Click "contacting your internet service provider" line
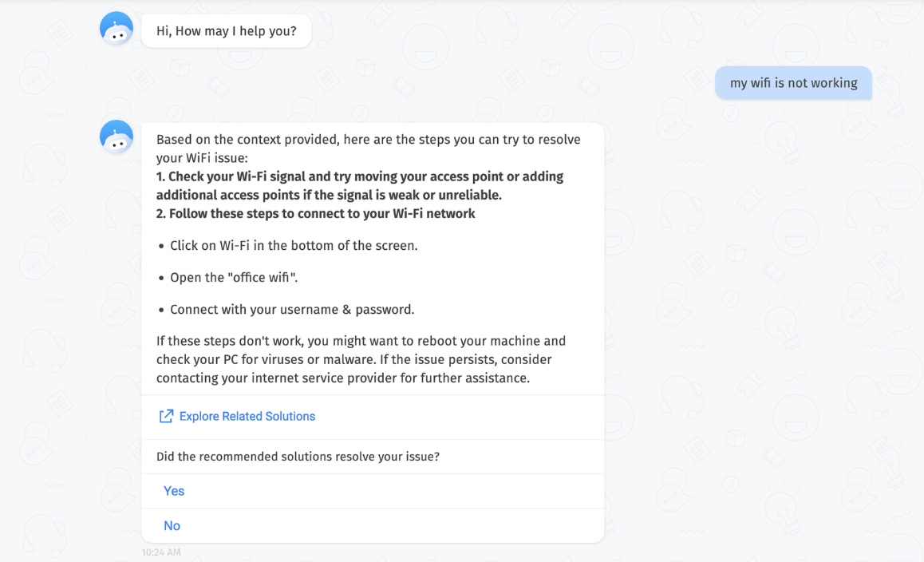Screen dimensions: 924x562 tap(342, 378)
